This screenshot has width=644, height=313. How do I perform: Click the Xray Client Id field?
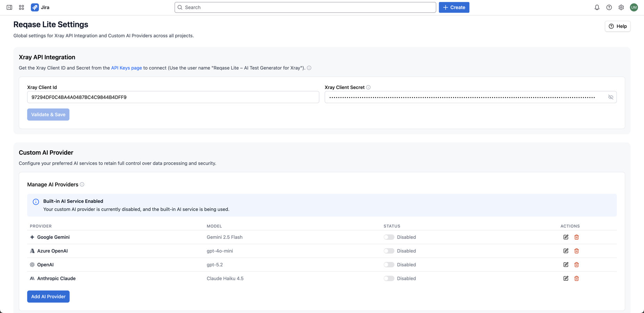(x=173, y=97)
